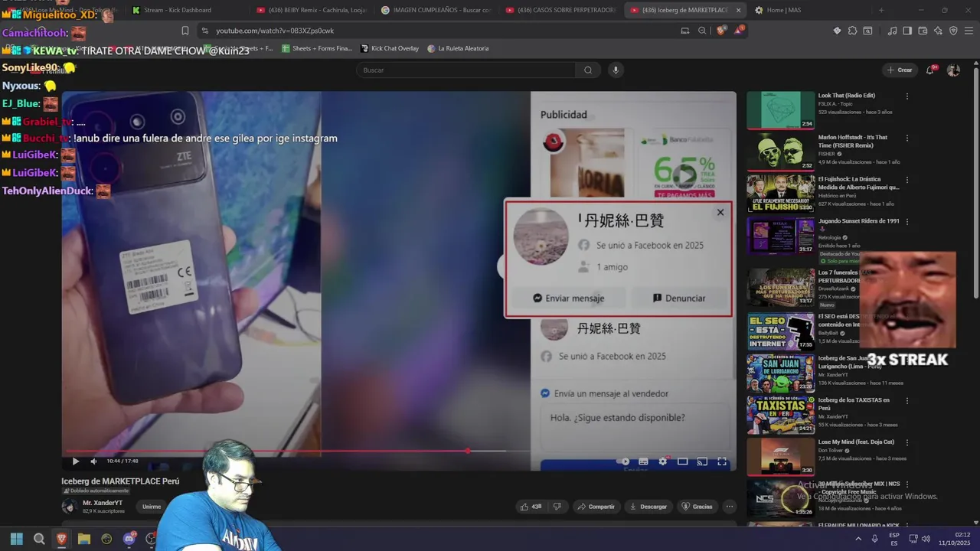This screenshot has height=551, width=980.
Task: Open the taskbar volume control
Action: (926, 539)
